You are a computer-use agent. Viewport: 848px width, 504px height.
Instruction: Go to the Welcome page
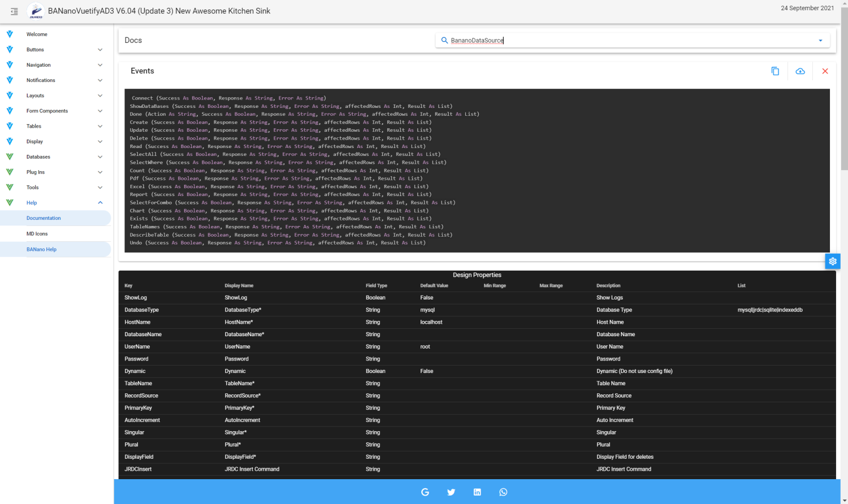[x=37, y=34]
